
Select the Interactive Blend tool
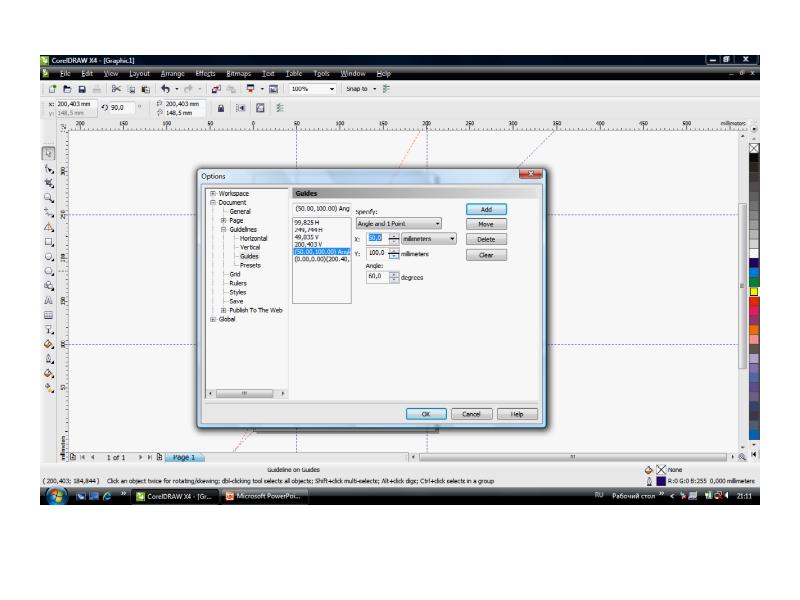[48, 330]
